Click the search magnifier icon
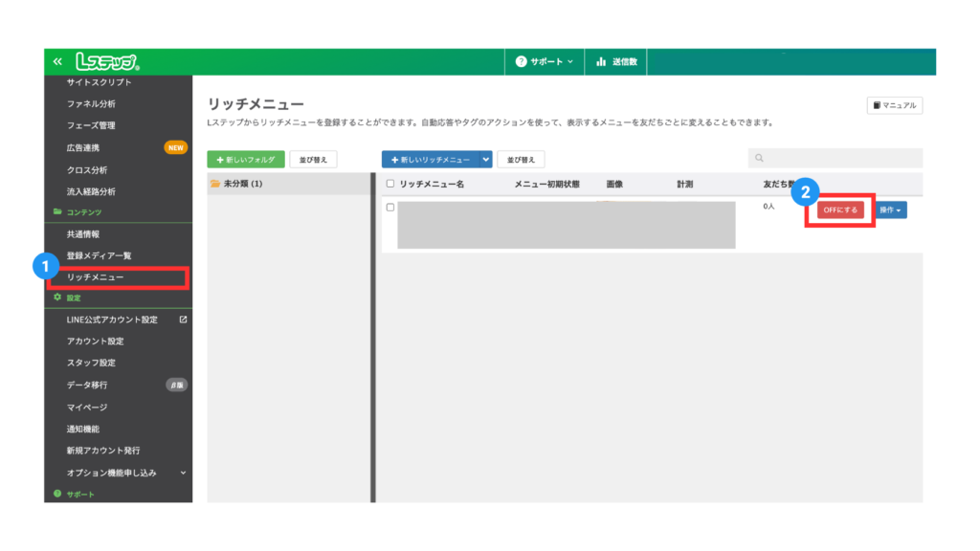Image resolution: width=980 pixels, height=551 pixels. coord(760,159)
